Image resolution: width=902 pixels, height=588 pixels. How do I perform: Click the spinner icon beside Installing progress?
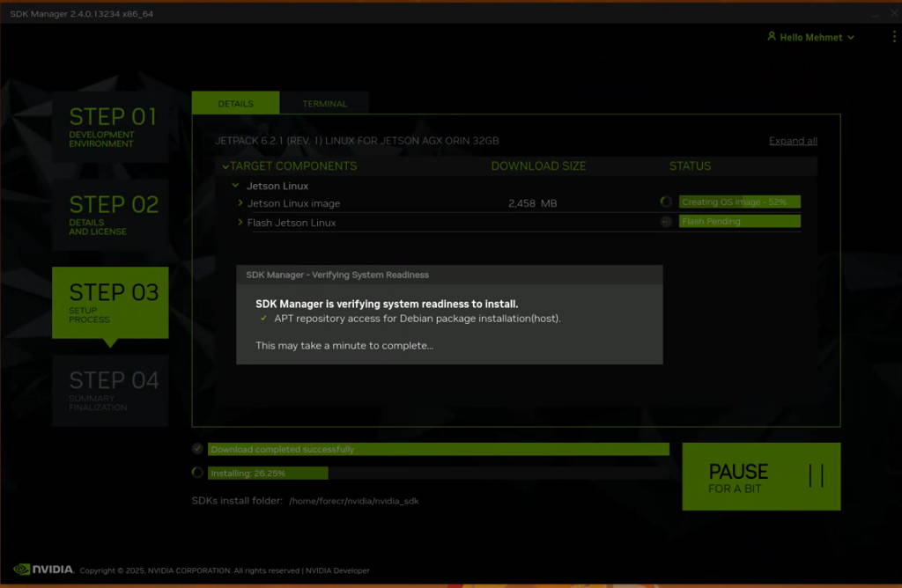tap(197, 473)
